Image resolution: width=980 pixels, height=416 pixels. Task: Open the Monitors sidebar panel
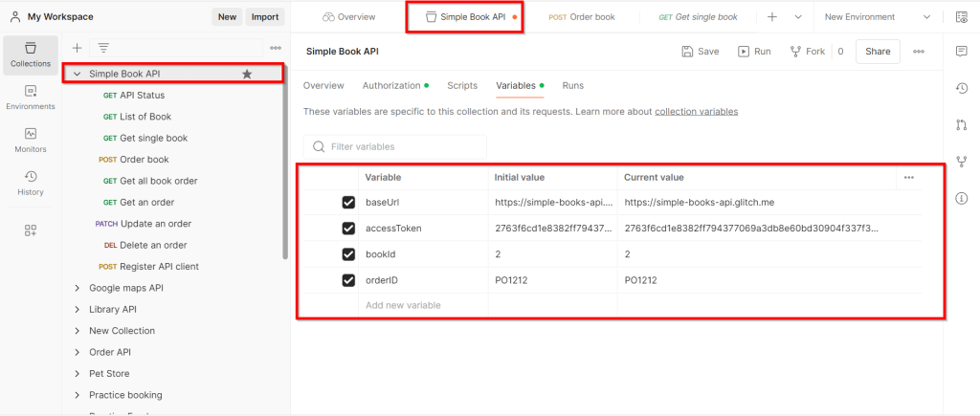click(30, 140)
